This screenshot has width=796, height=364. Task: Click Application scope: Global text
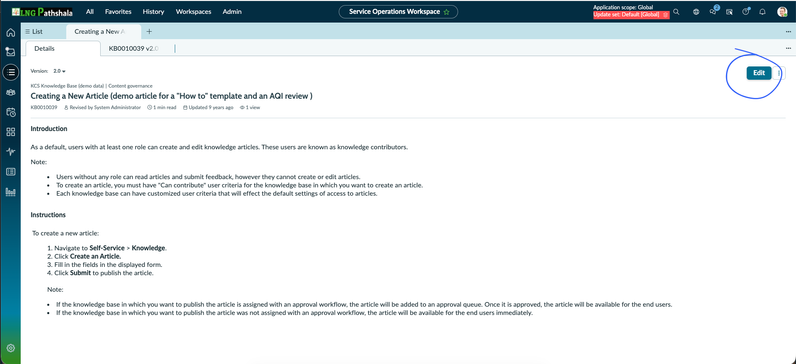coord(623,7)
